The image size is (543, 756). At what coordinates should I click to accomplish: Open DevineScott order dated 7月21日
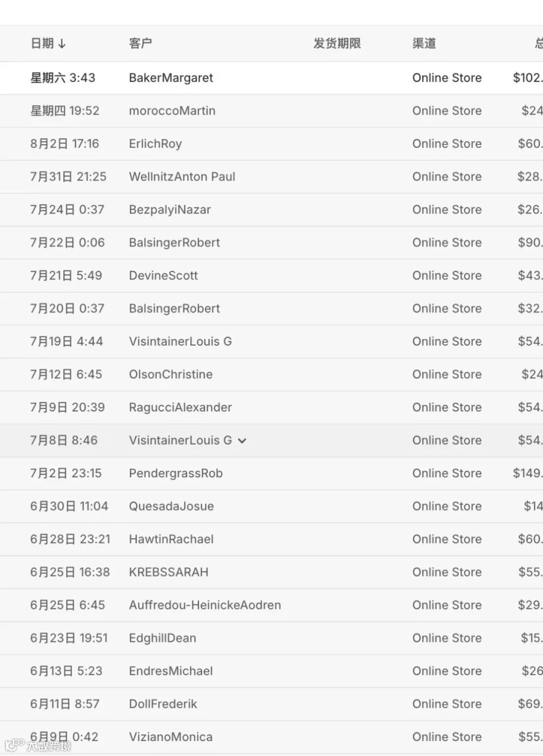(271, 276)
